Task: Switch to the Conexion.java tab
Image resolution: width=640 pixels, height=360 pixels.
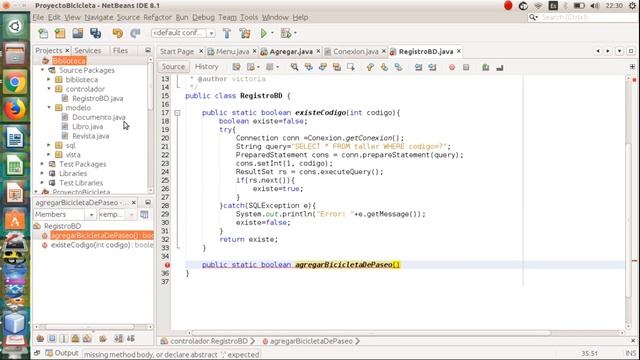Action: (x=355, y=51)
